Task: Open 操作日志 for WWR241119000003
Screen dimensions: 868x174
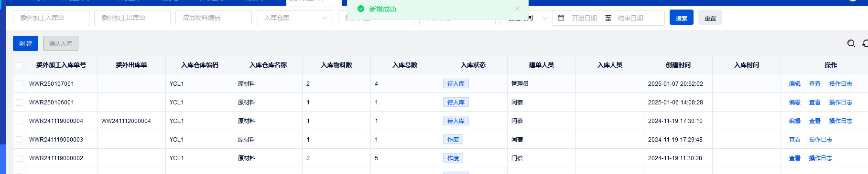Action: tap(821, 140)
